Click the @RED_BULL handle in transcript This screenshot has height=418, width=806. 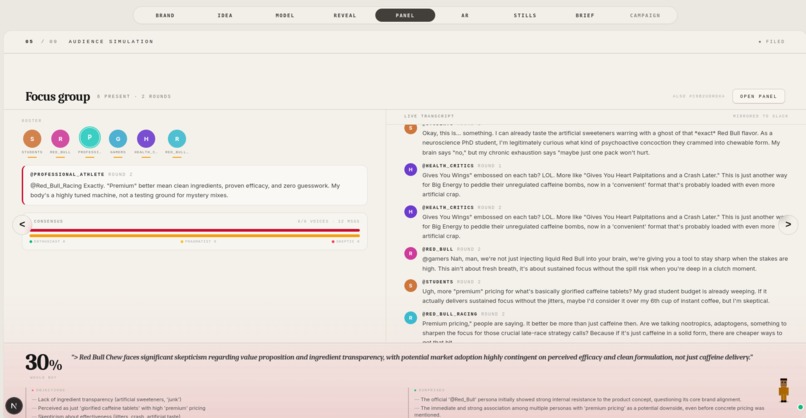pyautogui.click(x=437, y=249)
